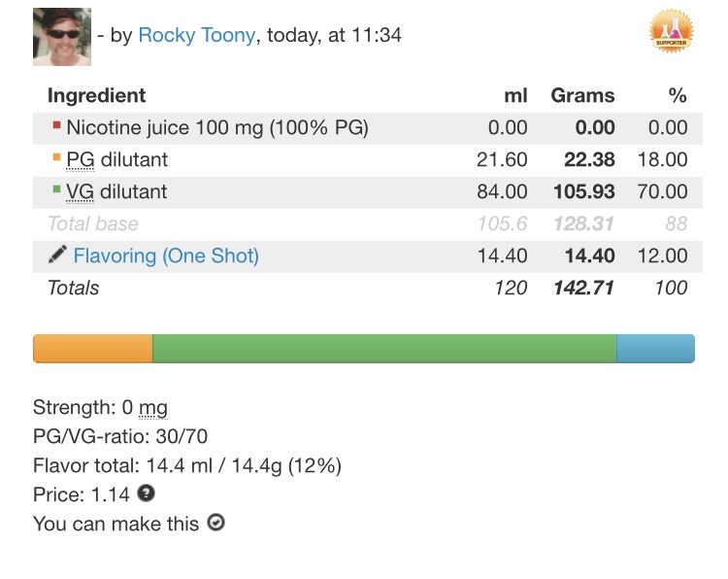Click the Supporter badge icon
The image size is (728, 579).
(x=672, y=32)
